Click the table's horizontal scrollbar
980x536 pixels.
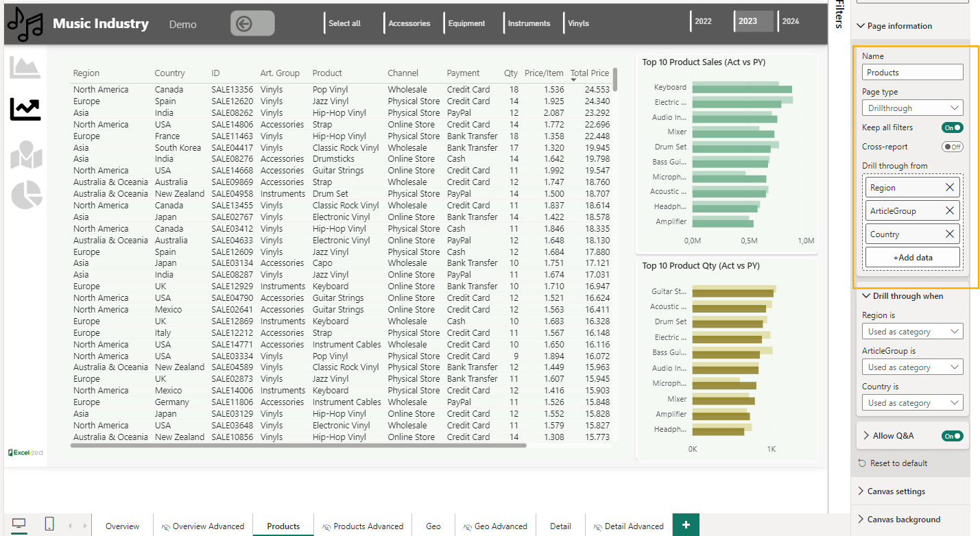tap(298, 446)
